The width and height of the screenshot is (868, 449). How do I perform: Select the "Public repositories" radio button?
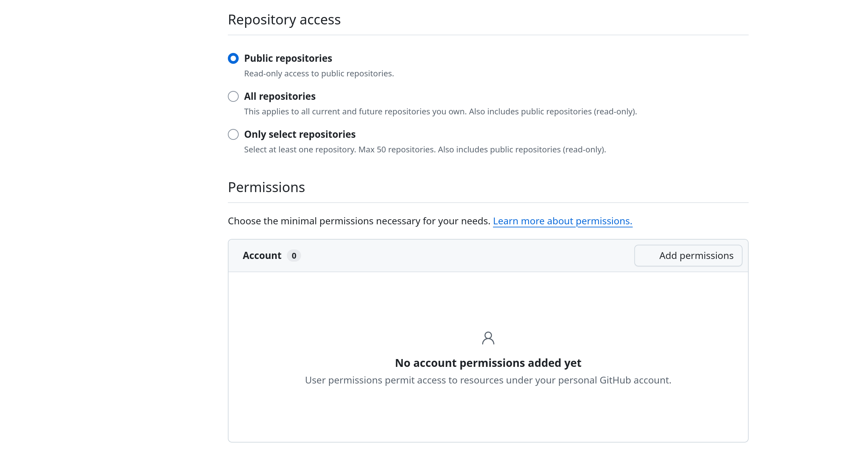click(x=233, y=58)
